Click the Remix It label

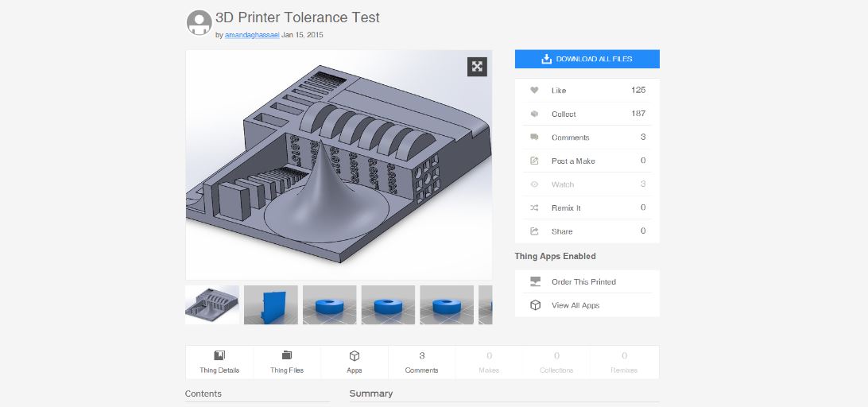coord(566,208)
